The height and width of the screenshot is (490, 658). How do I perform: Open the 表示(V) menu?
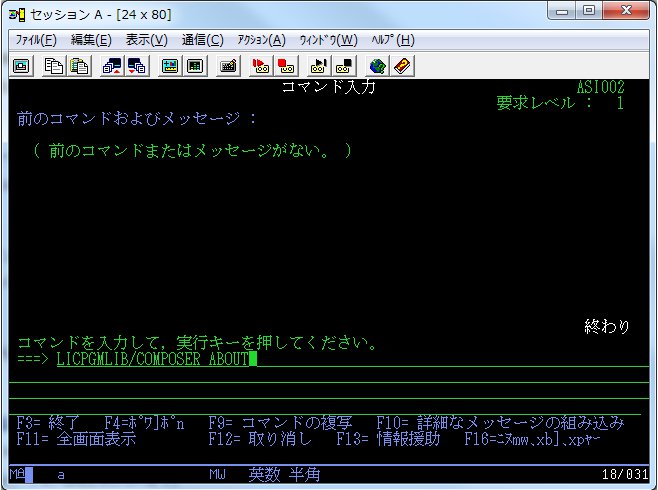pyautogui.click(x=146, y=40)
